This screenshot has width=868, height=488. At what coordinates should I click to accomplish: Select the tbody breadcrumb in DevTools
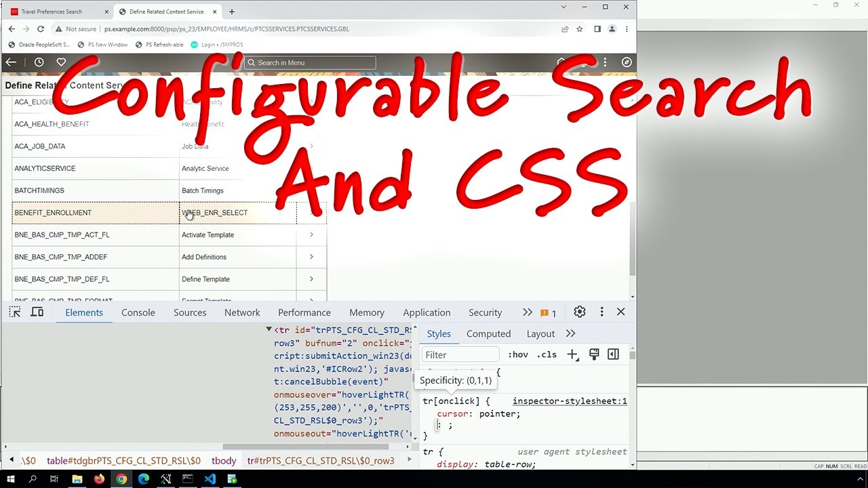pyautogui.click(x=224, y=461)
